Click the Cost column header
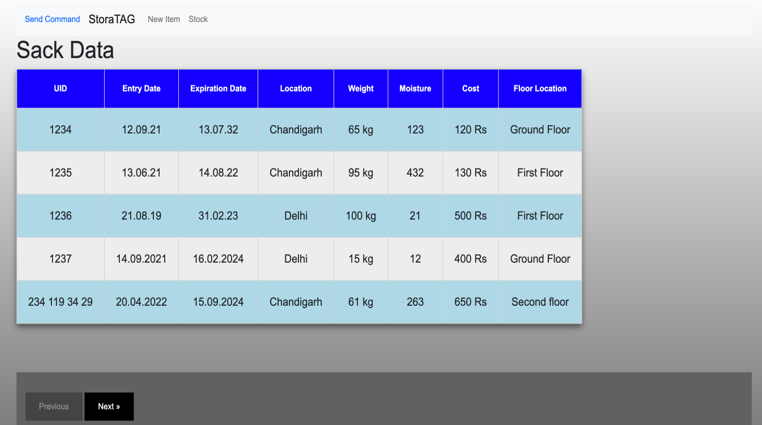Image resolution: width=762 pixels, height=425 pixels. 470,88
